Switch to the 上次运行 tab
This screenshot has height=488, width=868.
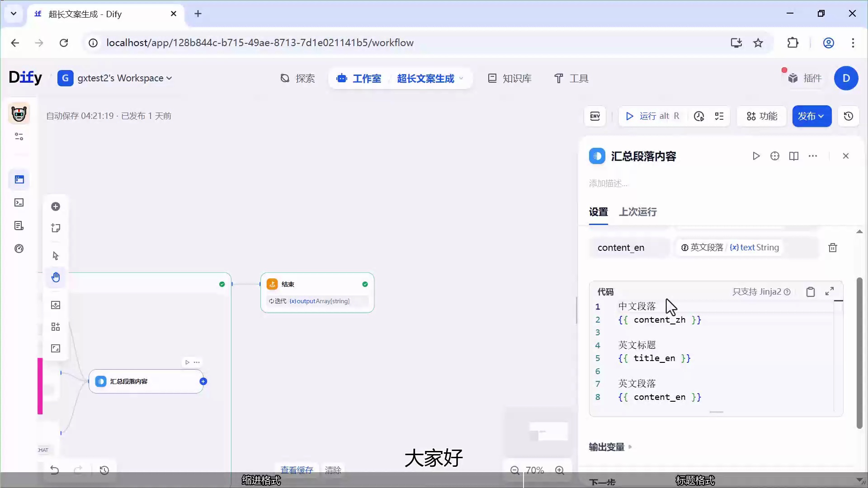637,212
